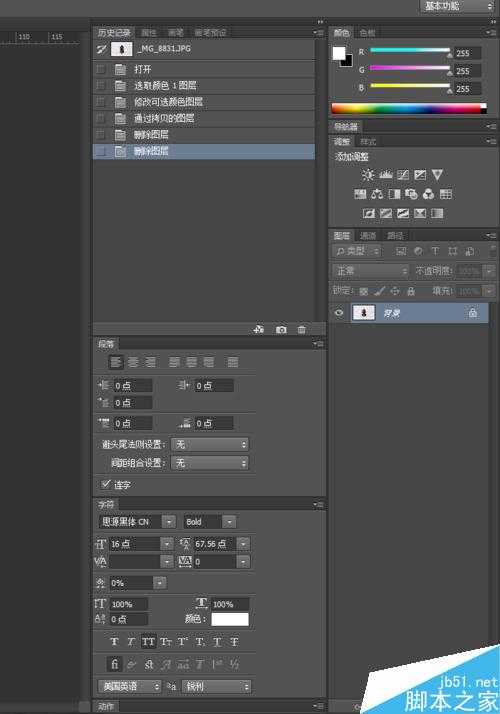Open the 基本功能 workspace switcher
The width and height of the screenshot is (500, 714).
coord(457,6)
